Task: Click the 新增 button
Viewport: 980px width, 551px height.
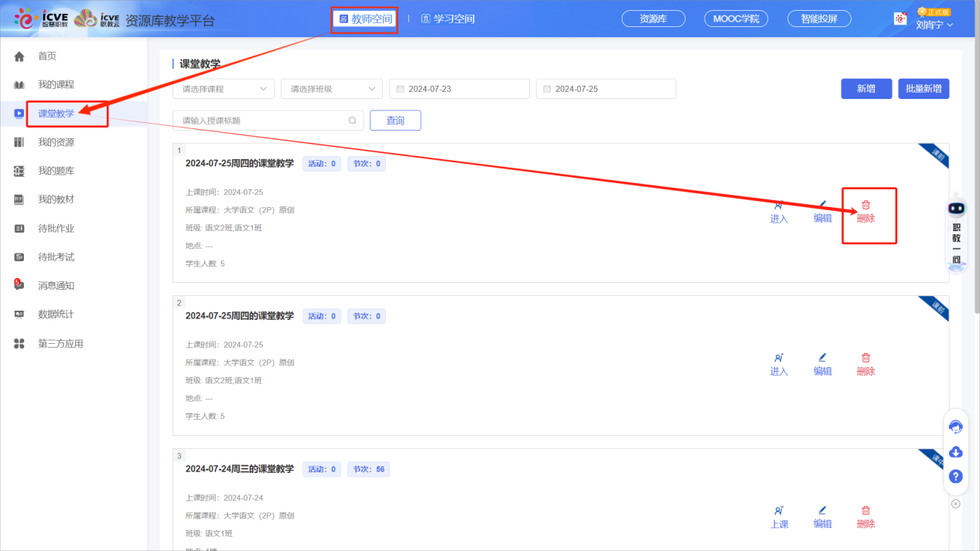Action: click(x=866, y=89)
